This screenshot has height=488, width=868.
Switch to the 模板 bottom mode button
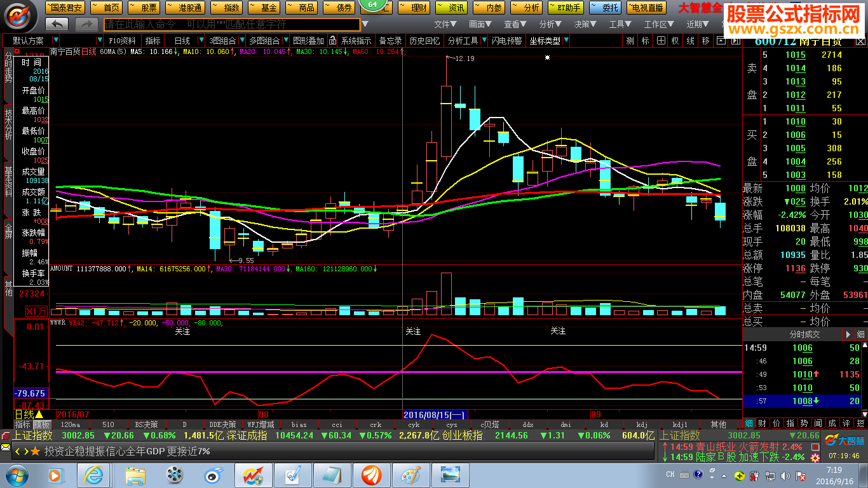click(x=42, y=424)
